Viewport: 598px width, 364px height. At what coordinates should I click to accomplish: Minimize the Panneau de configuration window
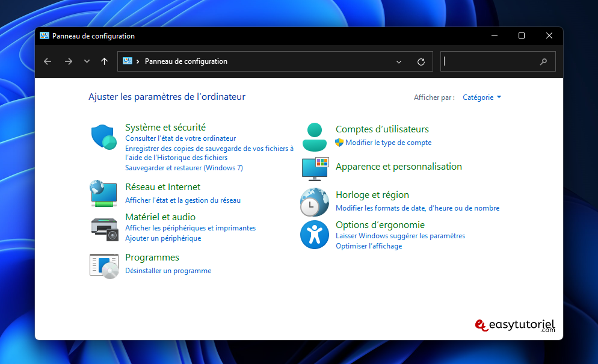495,35
